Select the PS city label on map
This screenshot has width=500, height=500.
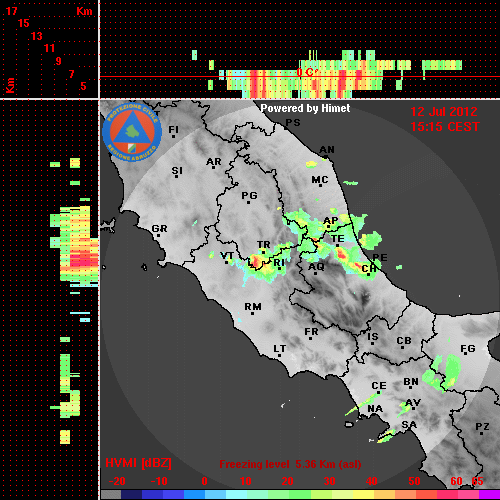pos(293,123)
